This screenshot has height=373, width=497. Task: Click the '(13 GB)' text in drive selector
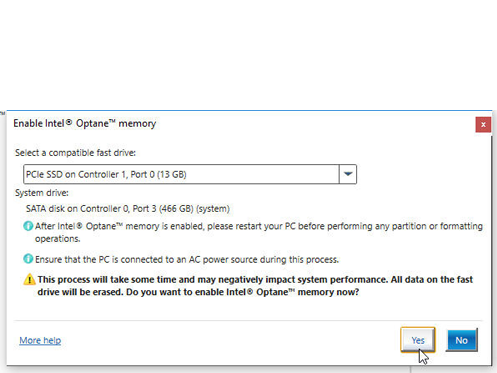click(x=172, y=174)
